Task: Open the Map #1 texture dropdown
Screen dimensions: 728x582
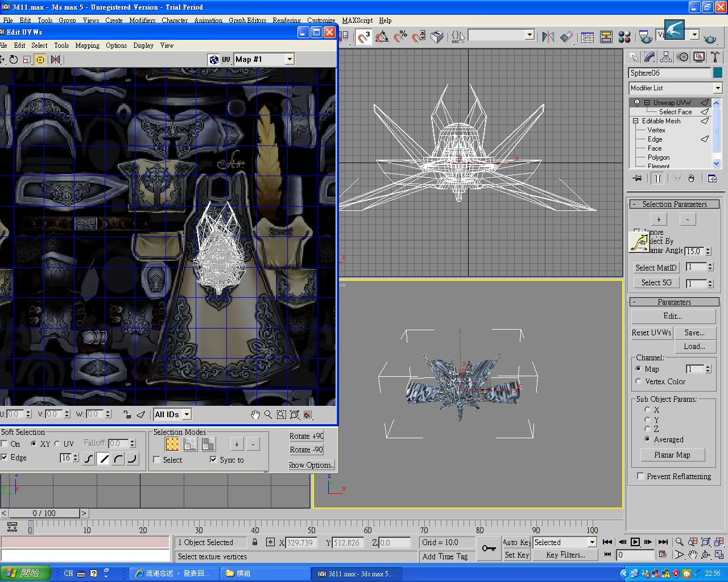Action: pyautogui.click(x=289, y=59)
